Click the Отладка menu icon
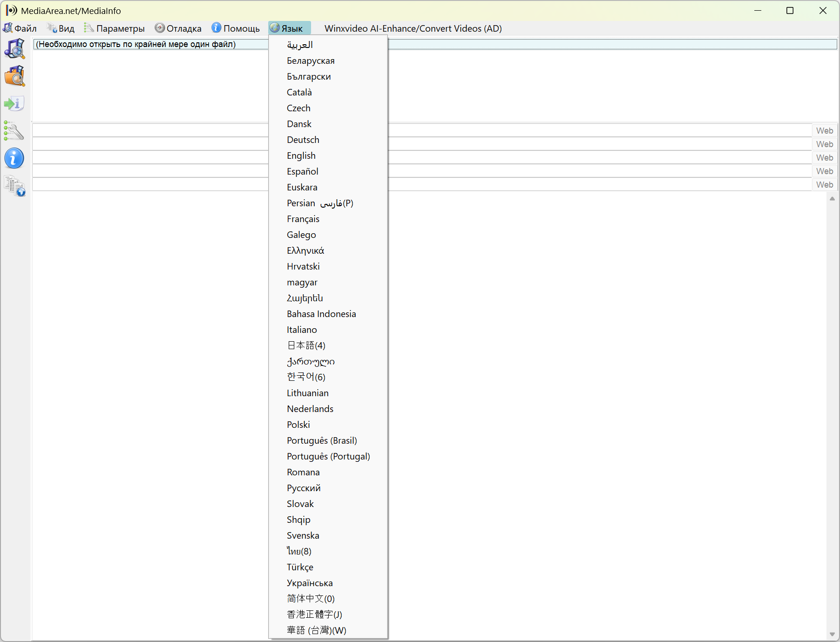 pyautogui.click(x=160, y=28)
